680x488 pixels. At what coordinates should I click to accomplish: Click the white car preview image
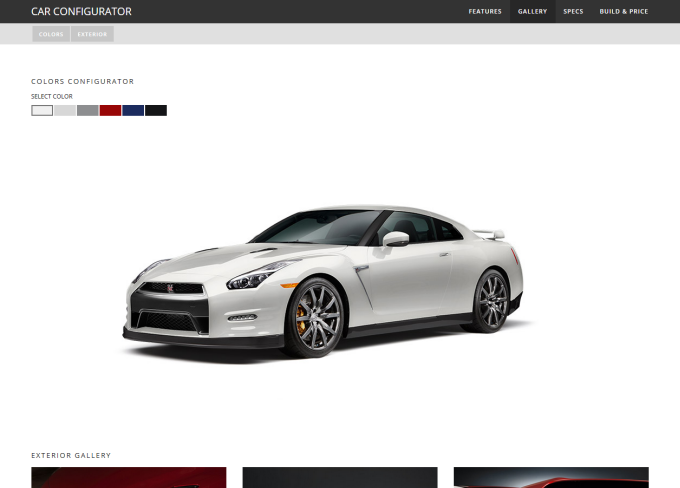click(x=323, y=282)
